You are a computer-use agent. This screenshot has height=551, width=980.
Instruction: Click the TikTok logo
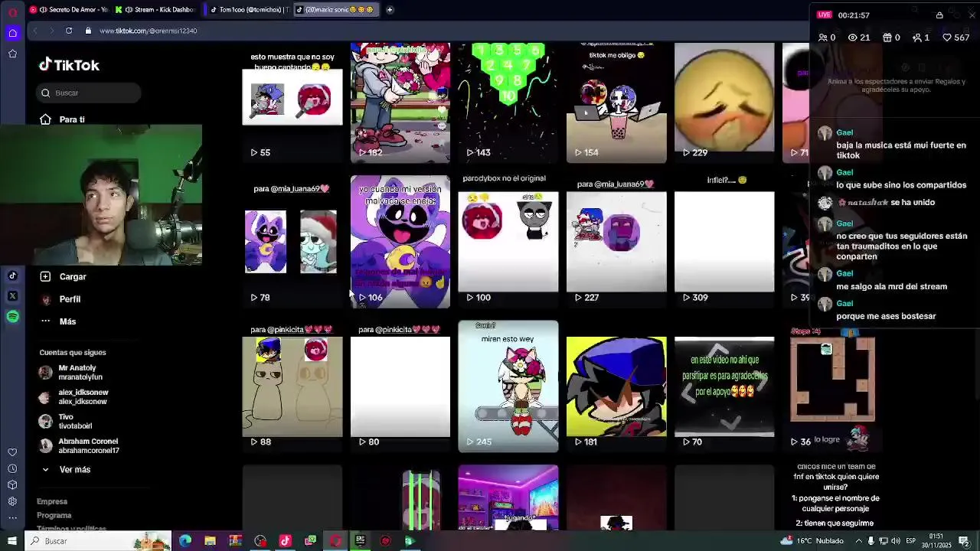click(70, 65)
